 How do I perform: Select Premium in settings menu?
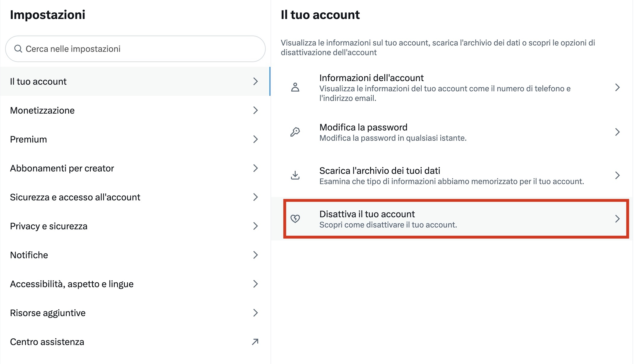[x=28, y=139]
